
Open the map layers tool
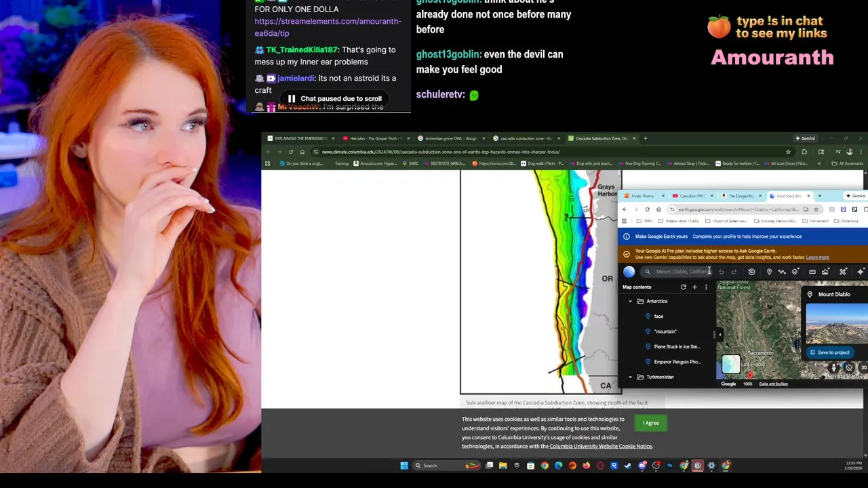pyautogui.click(x=795, y=272)
